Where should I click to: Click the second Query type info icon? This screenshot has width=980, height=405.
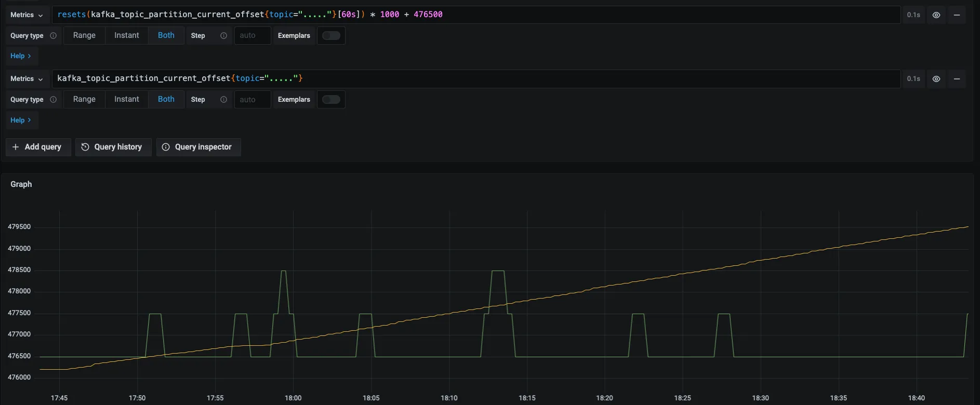tap(53, 100)
